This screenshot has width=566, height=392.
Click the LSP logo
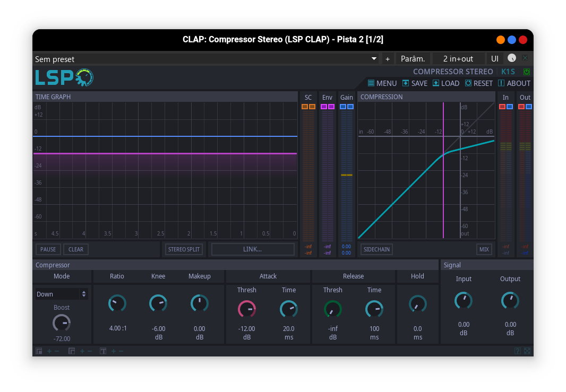[x=64, y=77]
